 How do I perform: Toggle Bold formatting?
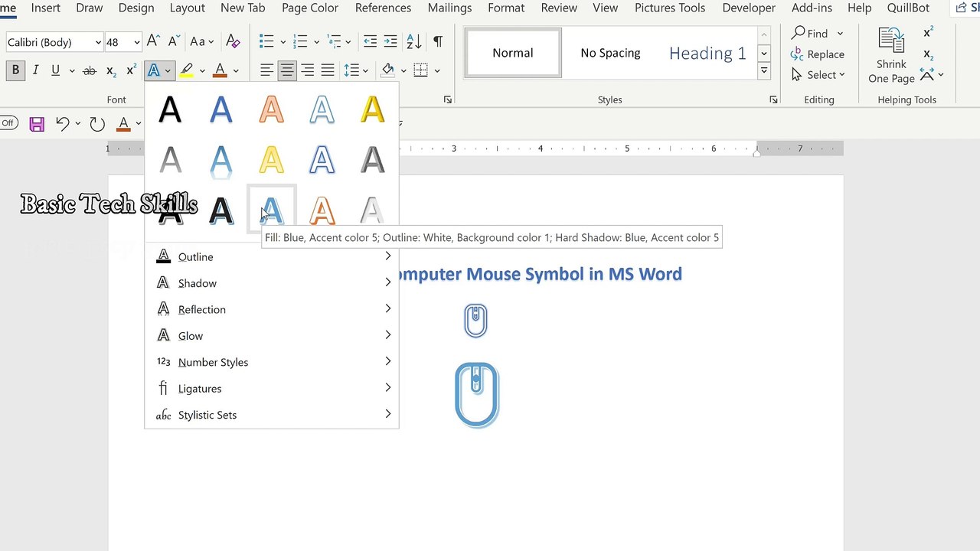(x=15, y=70)
